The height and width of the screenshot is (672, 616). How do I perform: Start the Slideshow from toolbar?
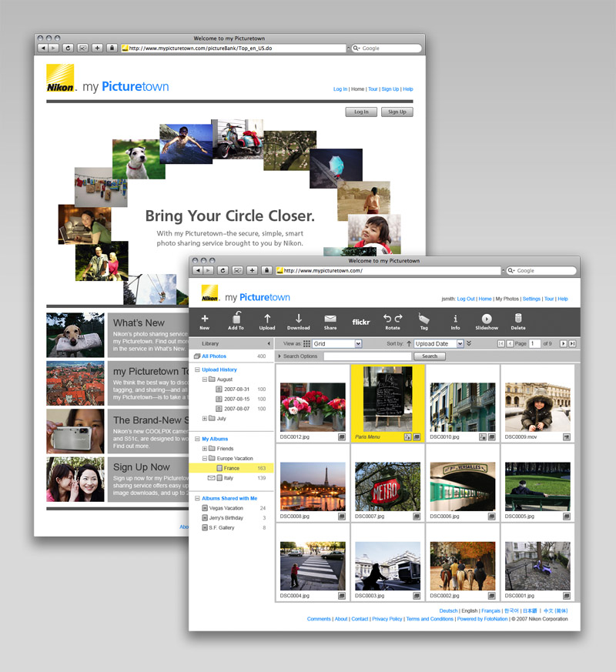point(487,319)
